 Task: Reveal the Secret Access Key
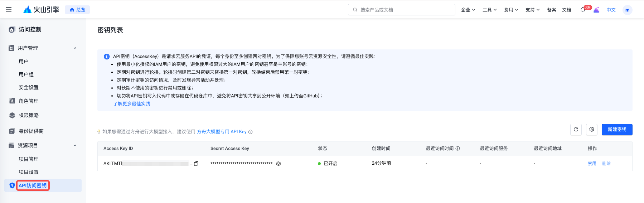pos(279,164)
